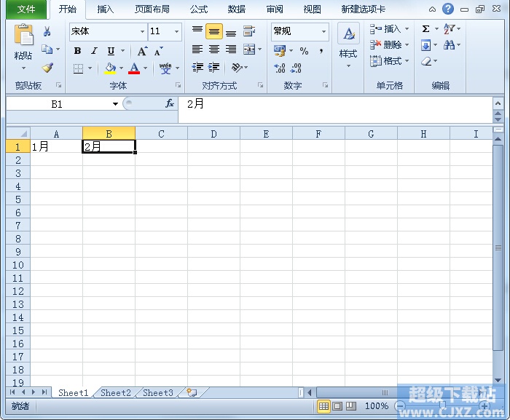Switch to Sheet2 tab
510x420 pixels.
(x=115, y=392)
